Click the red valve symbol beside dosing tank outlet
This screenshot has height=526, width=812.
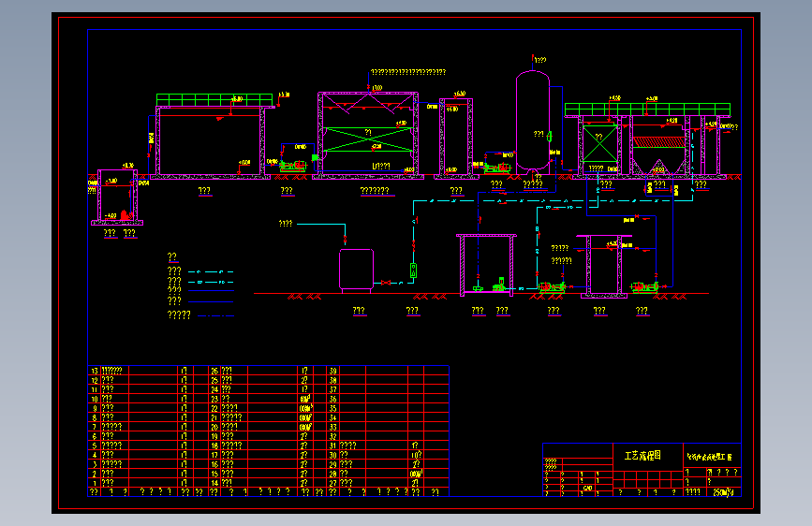pos(386,283)
